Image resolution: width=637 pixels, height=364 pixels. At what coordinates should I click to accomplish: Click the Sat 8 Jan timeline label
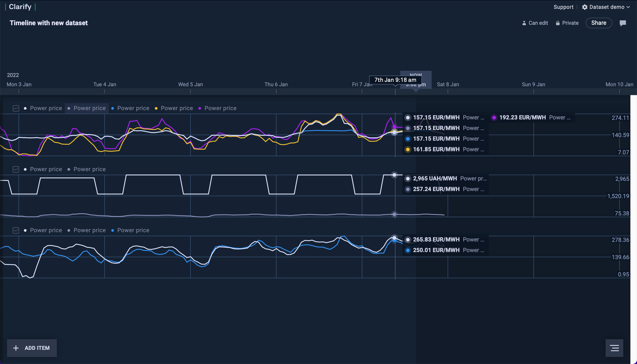[448, 84]
